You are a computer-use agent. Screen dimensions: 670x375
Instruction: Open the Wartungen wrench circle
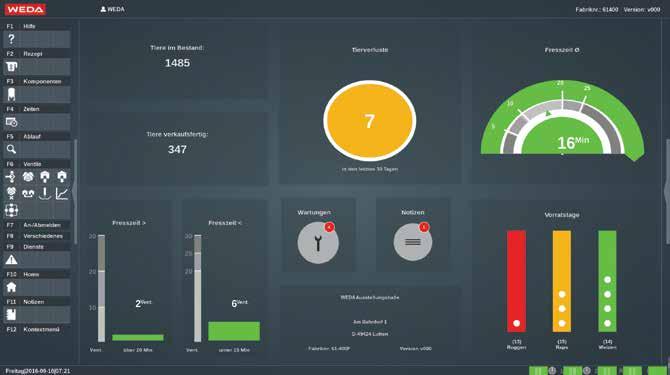click(x=318, y=243)
